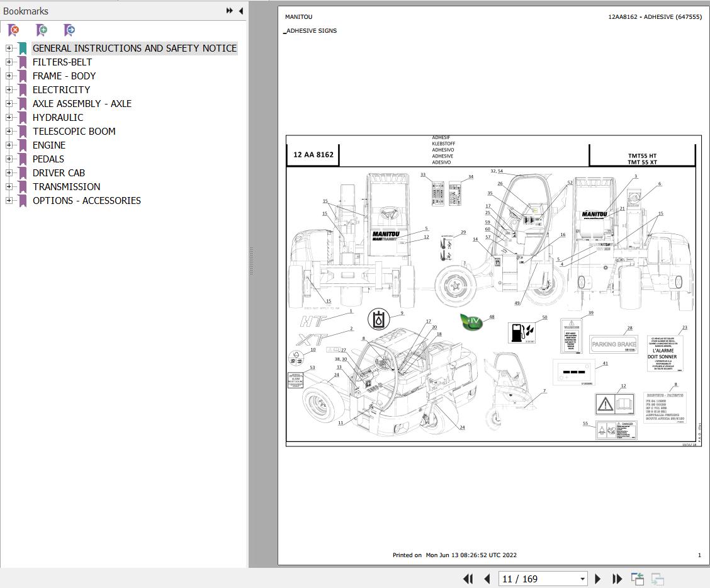
Task: Click the fuel pump sign in the diagram
Action: pyautogui.click(x=522, y=333)
